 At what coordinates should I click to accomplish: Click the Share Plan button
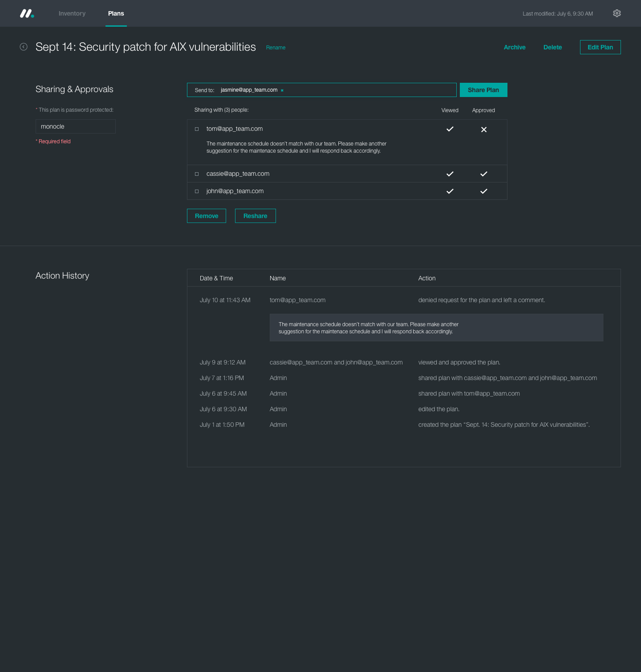tap(483, 90)
